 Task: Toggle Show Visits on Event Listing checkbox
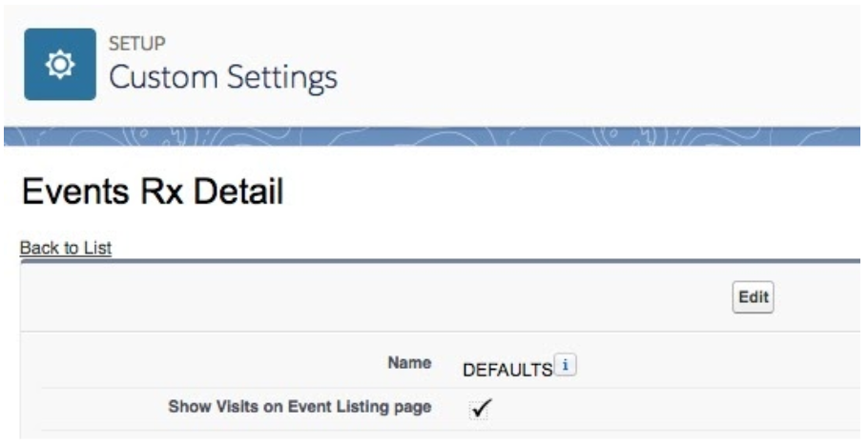(480, 410)
